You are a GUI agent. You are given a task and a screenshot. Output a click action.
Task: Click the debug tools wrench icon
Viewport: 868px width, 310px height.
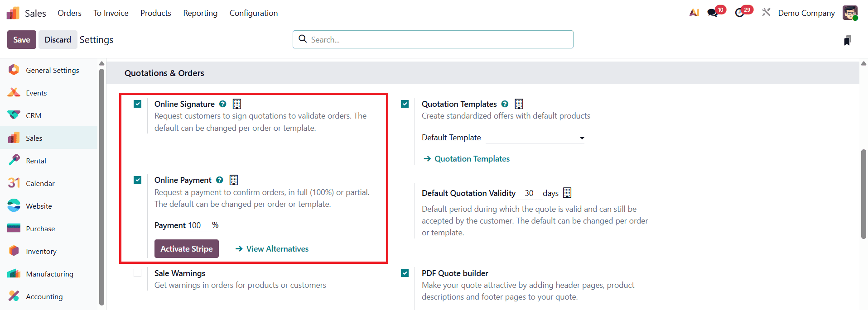[766, 13]
